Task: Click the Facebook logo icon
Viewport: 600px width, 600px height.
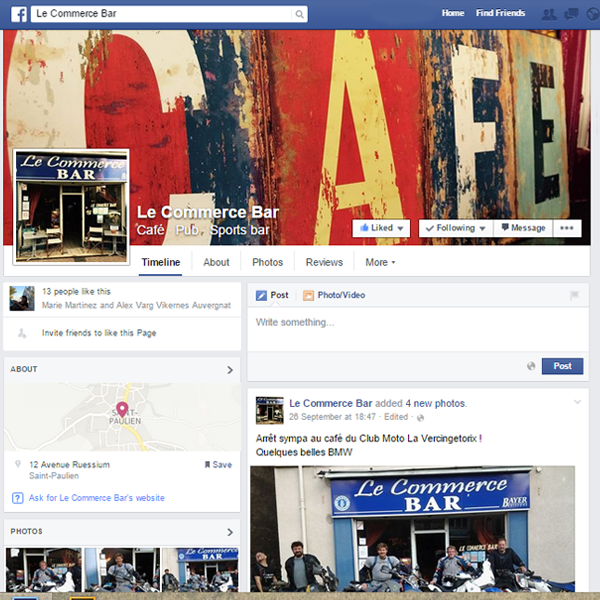Action: tap(19, 15)
